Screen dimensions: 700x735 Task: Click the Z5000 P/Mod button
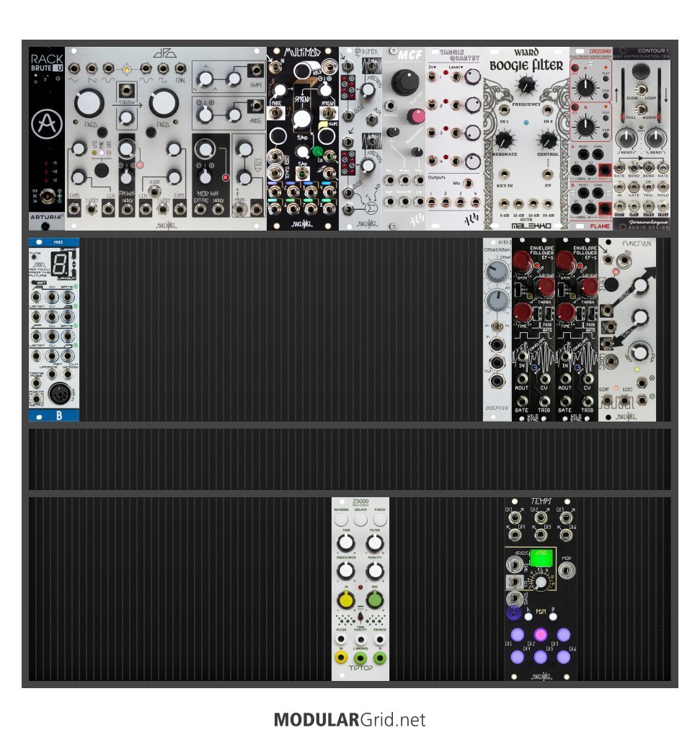pos(380,519)
